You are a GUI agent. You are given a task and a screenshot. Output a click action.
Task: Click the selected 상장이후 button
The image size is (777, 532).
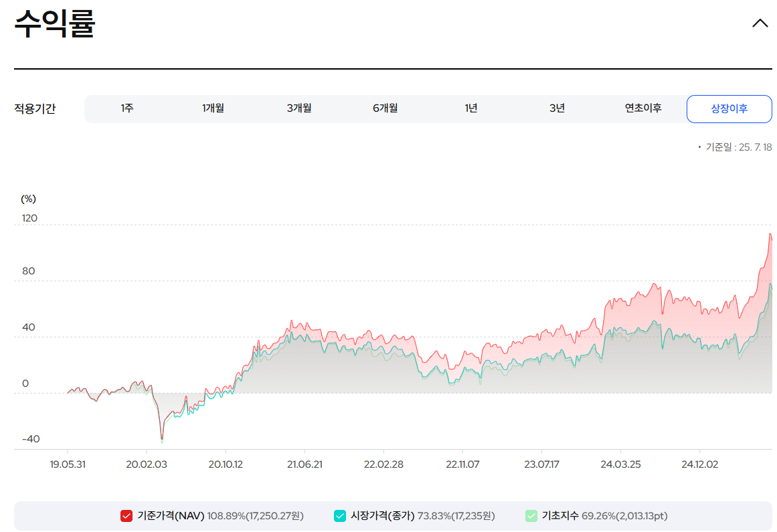pyautogui.click(x=729, y=108)
